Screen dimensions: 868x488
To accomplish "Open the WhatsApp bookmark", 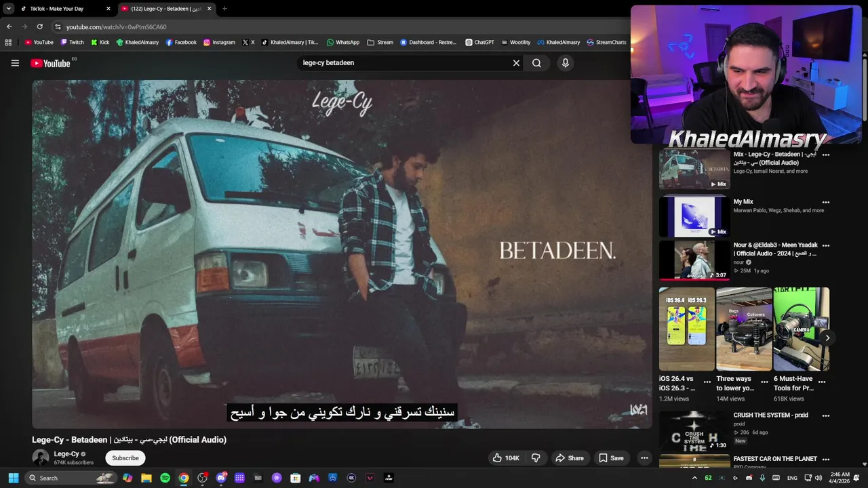I will 343,42.
